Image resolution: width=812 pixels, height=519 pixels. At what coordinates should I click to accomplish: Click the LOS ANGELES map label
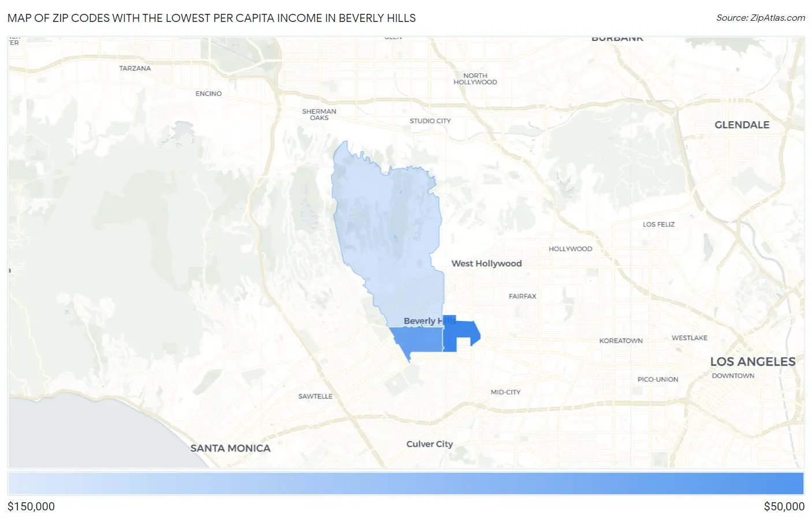(753, 361)
